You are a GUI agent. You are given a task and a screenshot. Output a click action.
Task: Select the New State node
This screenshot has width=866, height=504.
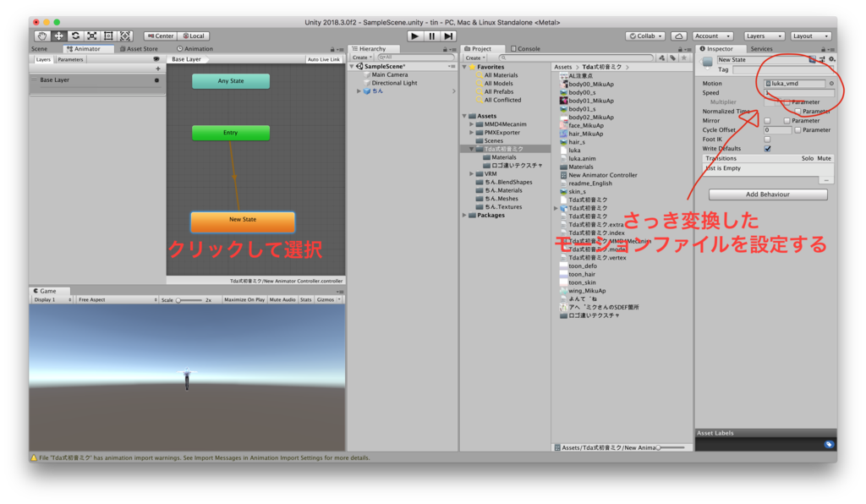pyautogui.click(x=243, y=222)
